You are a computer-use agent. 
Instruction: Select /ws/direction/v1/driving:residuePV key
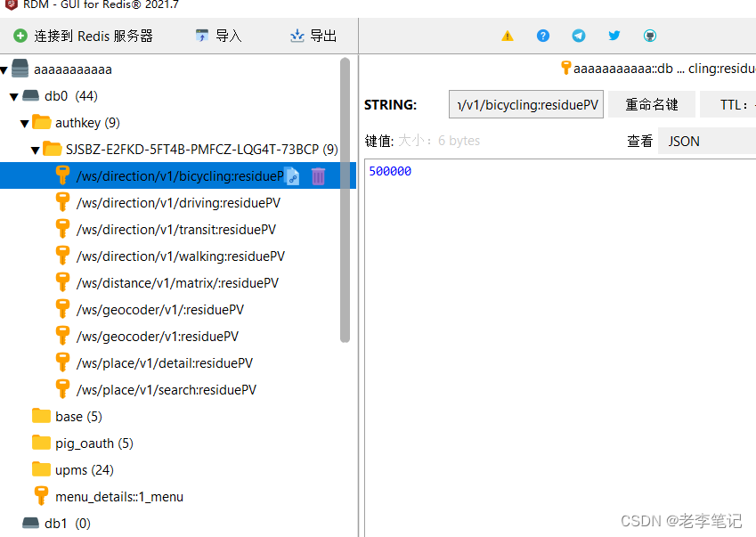click(x=178, y=202)
